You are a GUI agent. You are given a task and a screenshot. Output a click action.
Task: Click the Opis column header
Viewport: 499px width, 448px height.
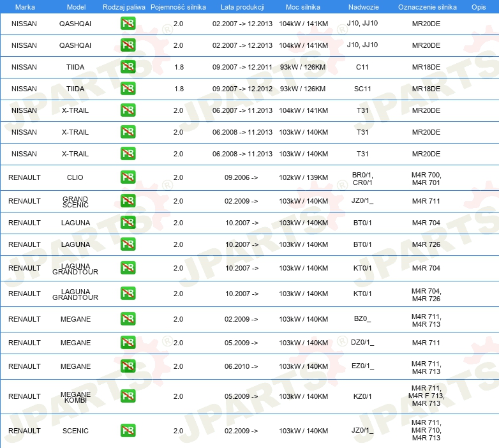click(478, 6)
